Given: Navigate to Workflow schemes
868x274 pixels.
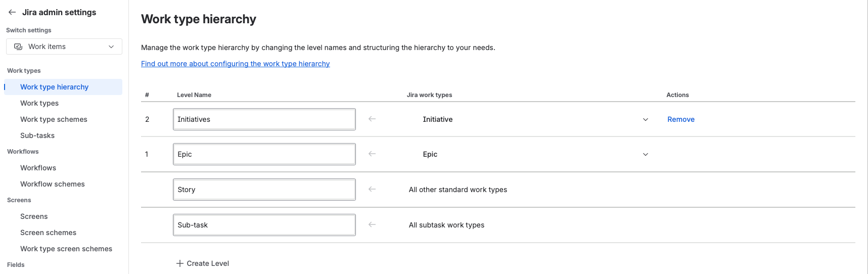Looking at the screenshot, I should coord(53,184).
